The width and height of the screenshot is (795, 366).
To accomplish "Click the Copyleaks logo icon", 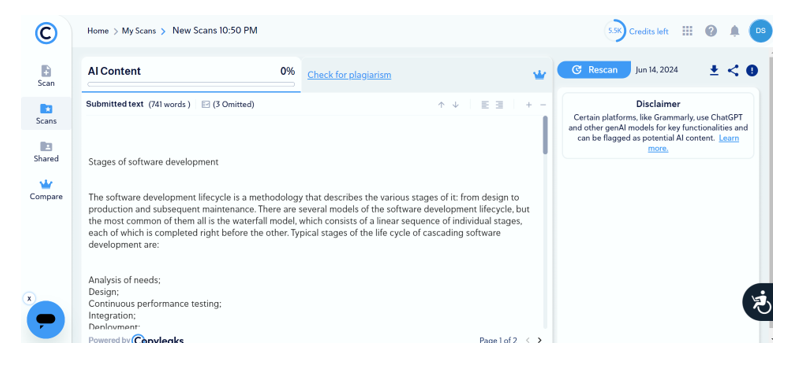I will [x=46, y=33].
